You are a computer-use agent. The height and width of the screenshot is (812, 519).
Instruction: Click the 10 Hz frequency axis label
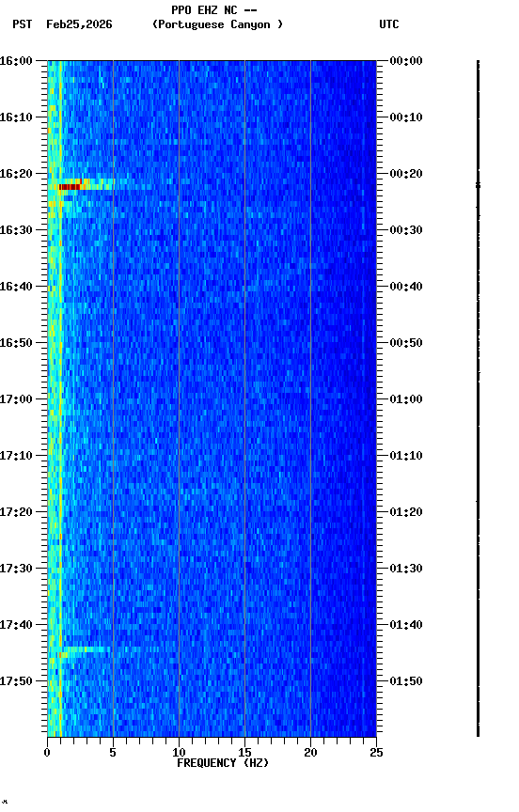tap(179, 753)
